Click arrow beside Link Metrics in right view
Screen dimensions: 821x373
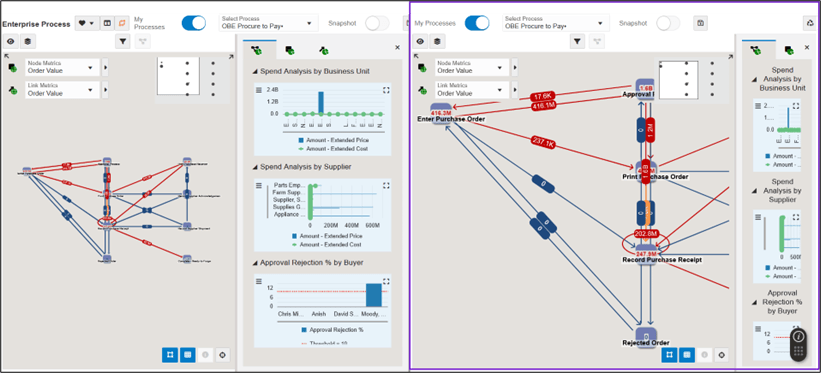pyautogui.click(x=515, y=90)
